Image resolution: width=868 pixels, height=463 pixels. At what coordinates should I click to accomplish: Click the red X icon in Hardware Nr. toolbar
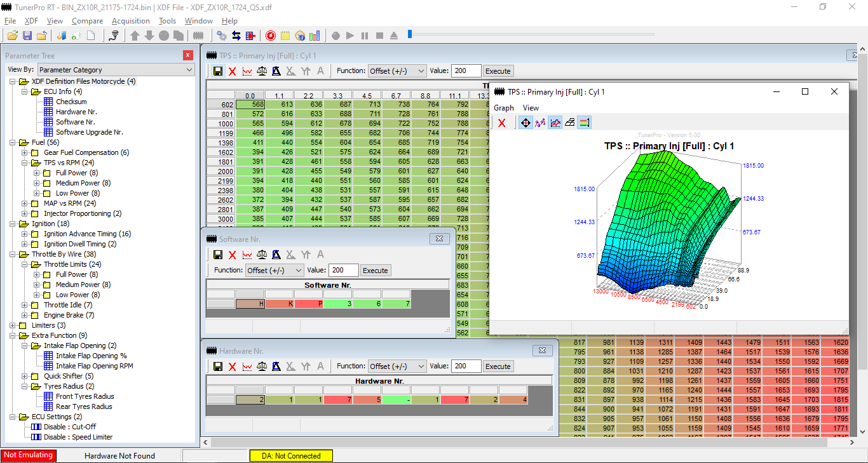coord(232,366)
